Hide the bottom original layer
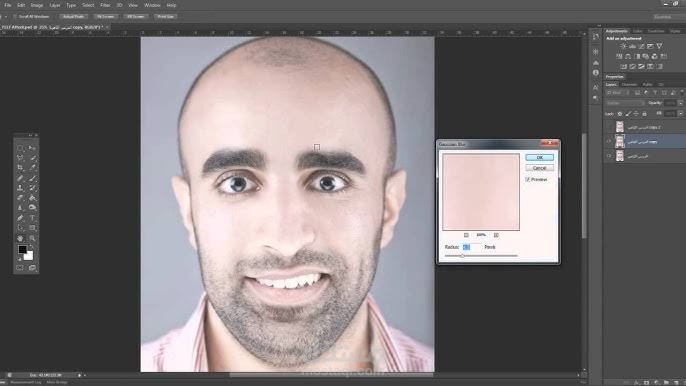This screenshot has height=386, width=686. pyautogui.click(x=609, y=156)
